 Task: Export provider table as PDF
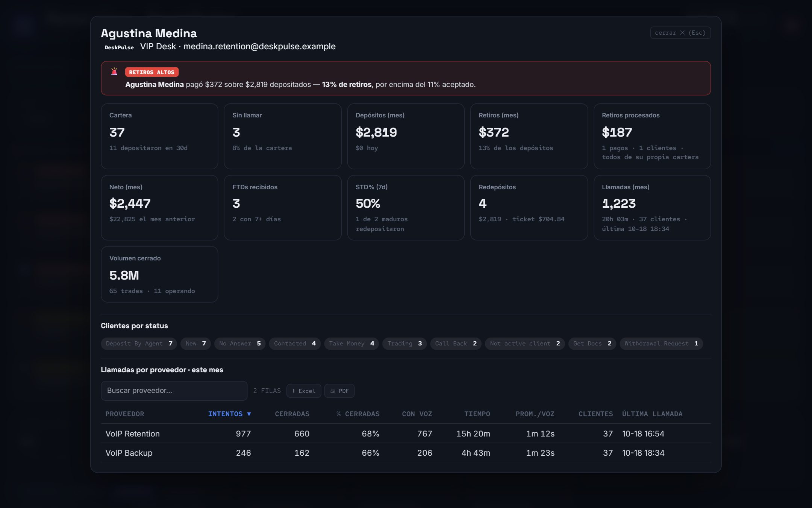point(339,391)
